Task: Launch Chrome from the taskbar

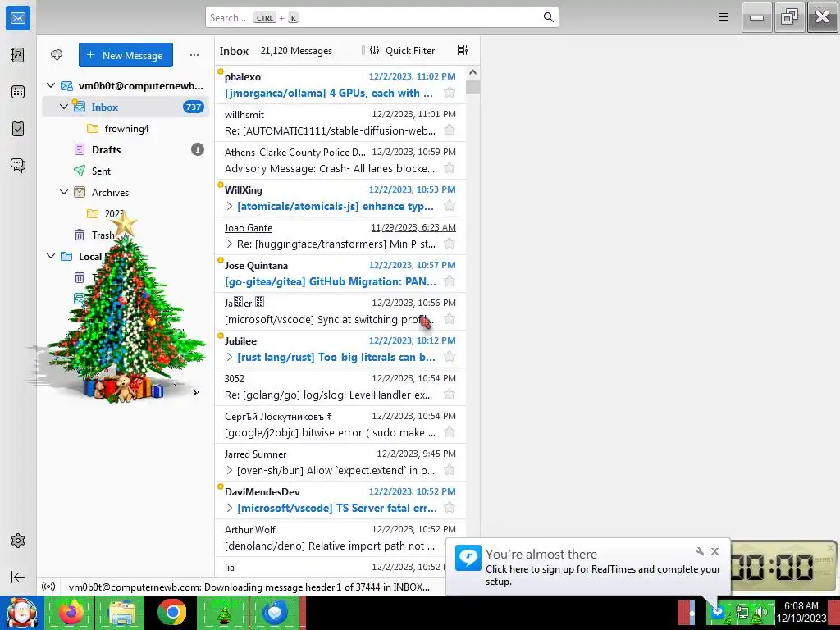Action: (x=171, y=612)
